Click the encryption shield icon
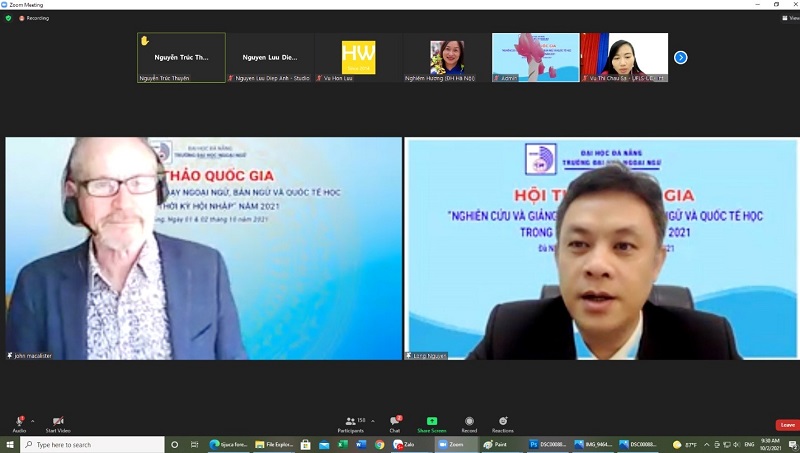 [8, 18]
